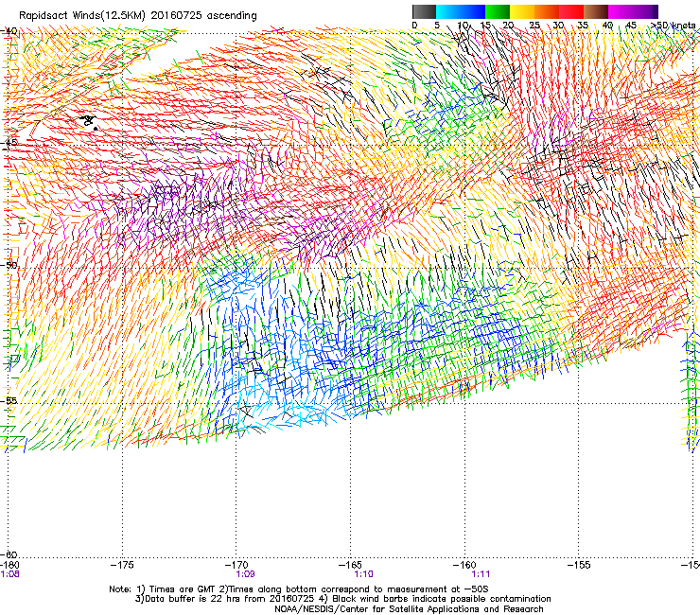Select the yellow 20–25 knots legend segment
This screenshot has width=700, height=615.
[x=522, y=11]
